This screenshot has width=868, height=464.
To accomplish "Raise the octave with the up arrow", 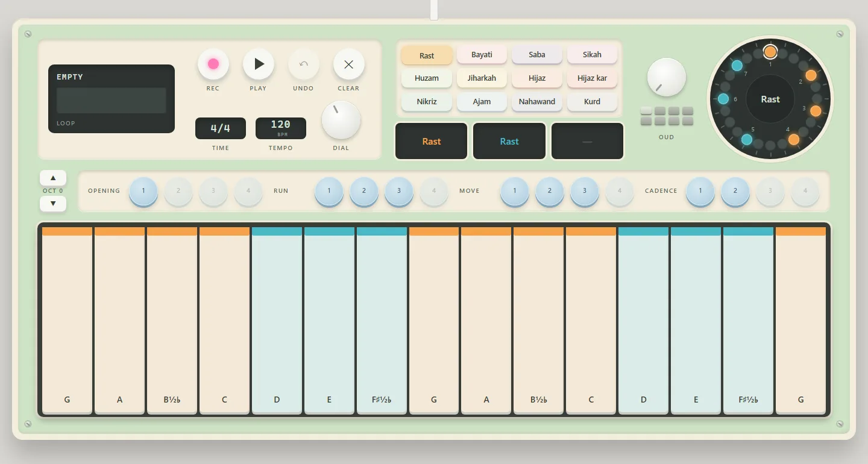I will click(x=53, y=178).
